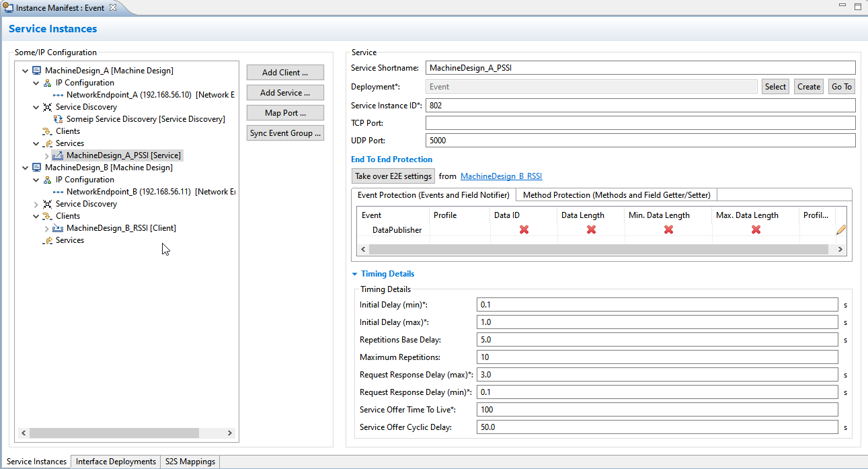Click the Maximum Repetitions field

(x=658, y=357)
